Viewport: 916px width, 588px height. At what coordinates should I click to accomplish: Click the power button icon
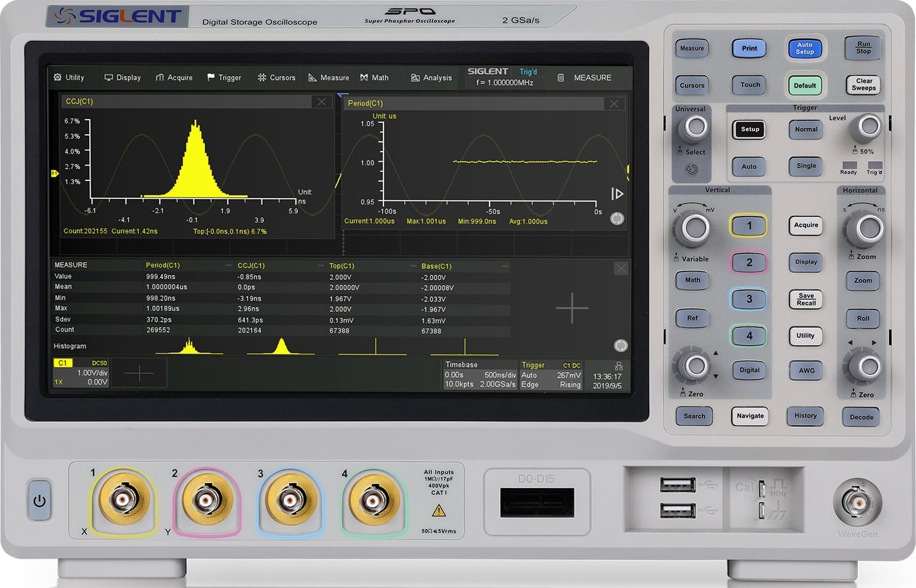pyautogui.click(x=39, y=501)
